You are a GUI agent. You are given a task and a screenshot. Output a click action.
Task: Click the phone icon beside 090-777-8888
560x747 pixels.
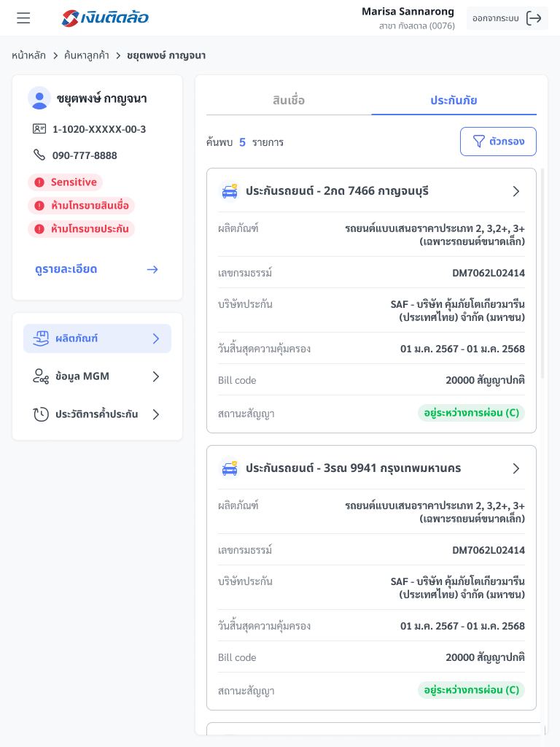39,155
